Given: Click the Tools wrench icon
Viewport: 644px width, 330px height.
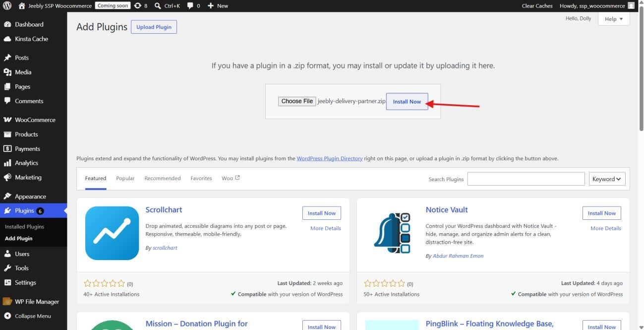Looking at the screenshot, I should (x=7, y=268).
